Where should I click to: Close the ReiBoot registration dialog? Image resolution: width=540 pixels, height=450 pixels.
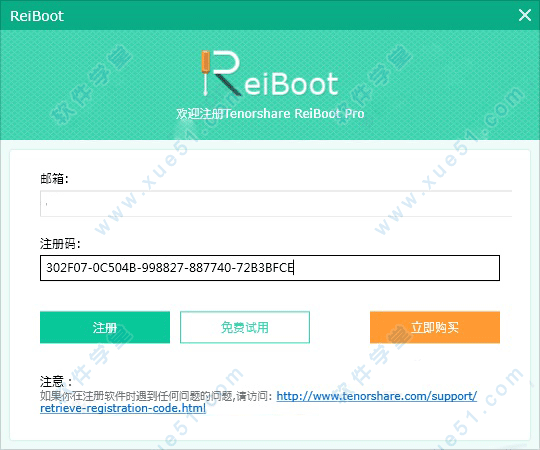point(525,15)
